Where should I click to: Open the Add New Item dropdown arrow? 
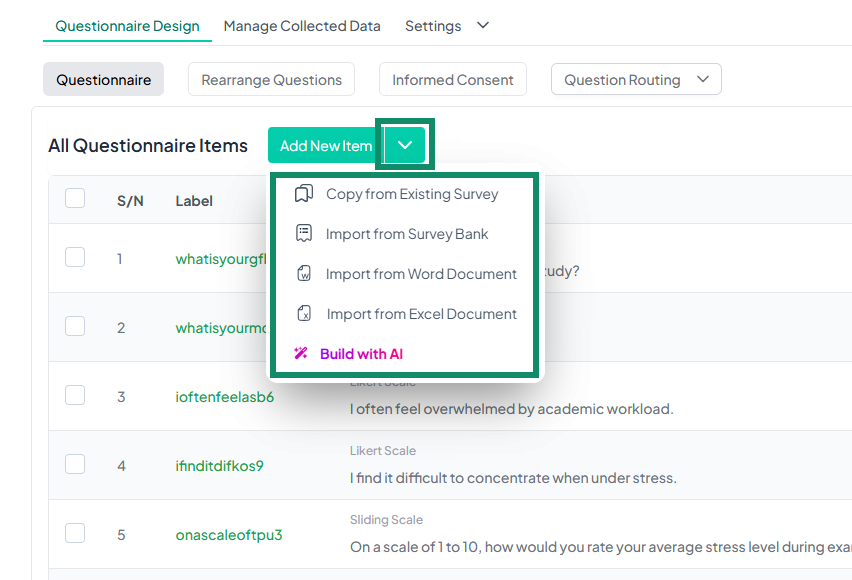pos(404,144)
